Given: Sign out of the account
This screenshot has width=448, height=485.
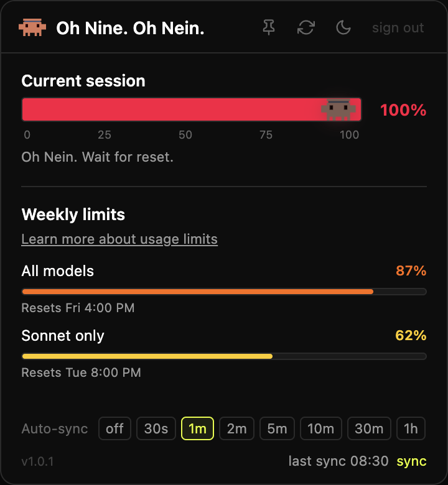Looking at the screenshot, I should coord(398,27).
